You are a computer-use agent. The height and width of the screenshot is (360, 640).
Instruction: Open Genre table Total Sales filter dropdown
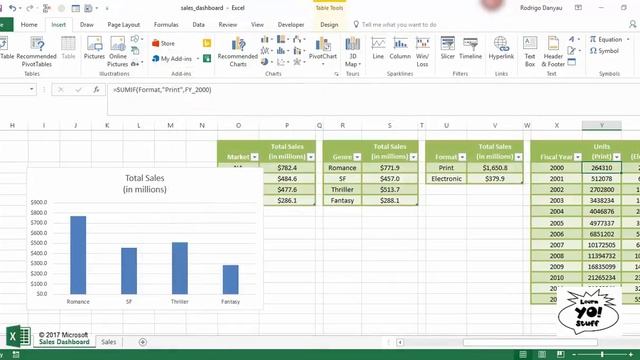coord(413,157)
